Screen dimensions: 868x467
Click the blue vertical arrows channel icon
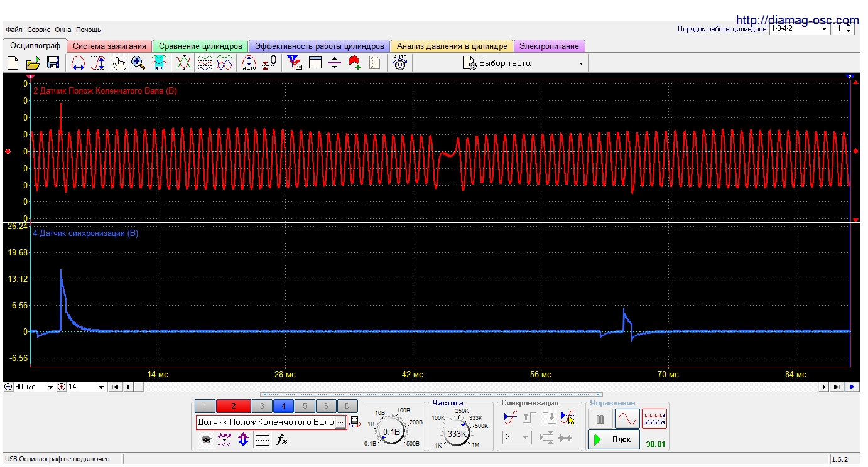pyautogui.click(x=244, y=440)
